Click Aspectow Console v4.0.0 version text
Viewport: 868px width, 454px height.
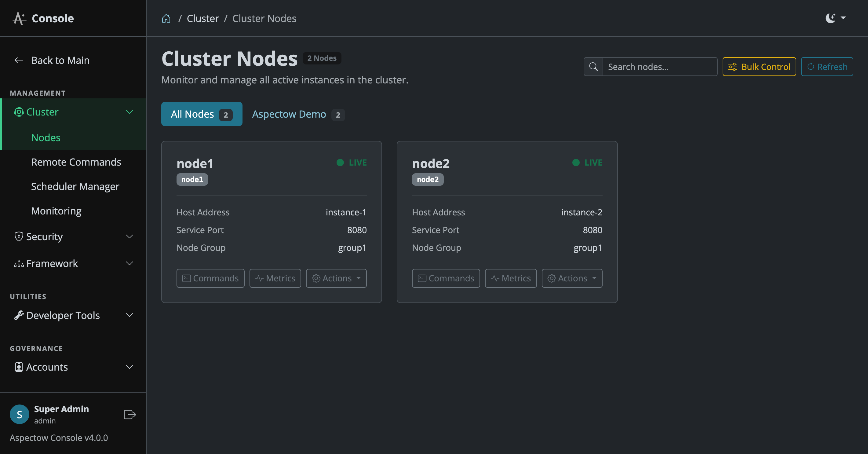tap(59, 438)
